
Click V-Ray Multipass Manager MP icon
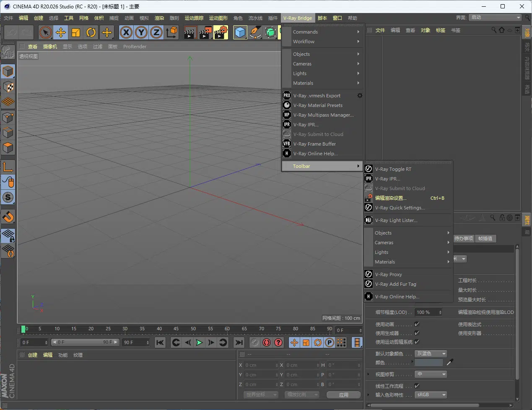(x=287, y=115)
